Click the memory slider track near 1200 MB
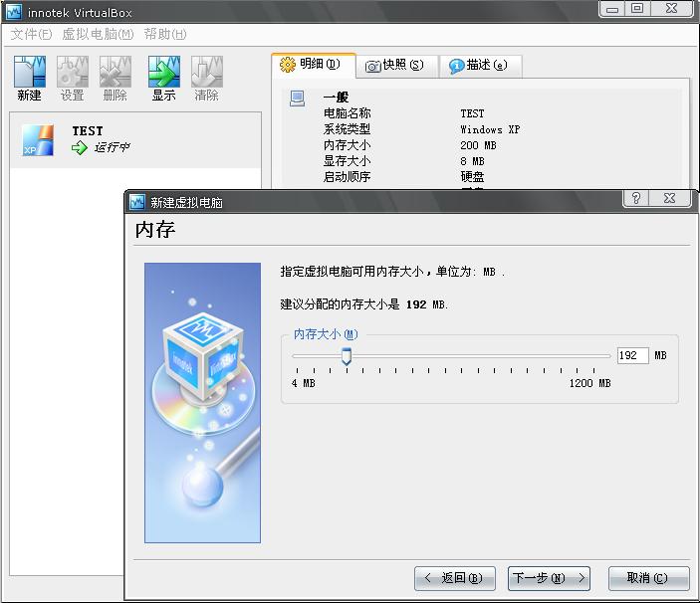The height and width of the screenshot is (603, 700). click(593, 356)
